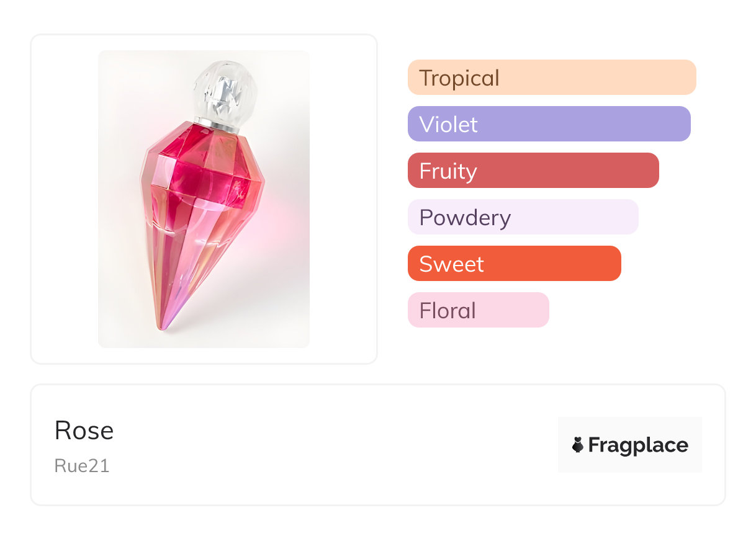Click the "Floral" text label
Viewport: 756px width, 536px height.
[448, 311]
